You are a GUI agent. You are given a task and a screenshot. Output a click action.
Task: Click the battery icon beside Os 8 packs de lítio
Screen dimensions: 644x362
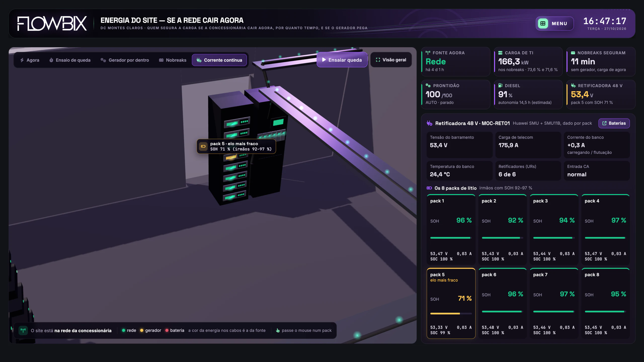429,188
